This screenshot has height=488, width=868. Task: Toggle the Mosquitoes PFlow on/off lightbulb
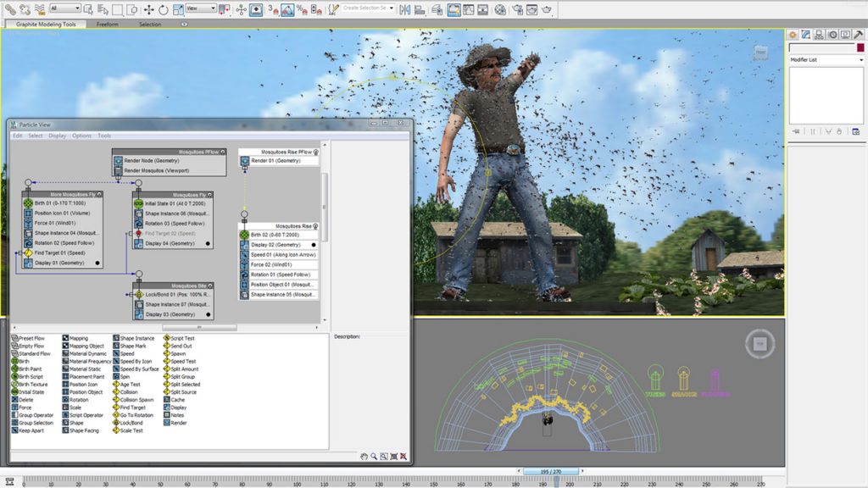click(x=222, y=152)
